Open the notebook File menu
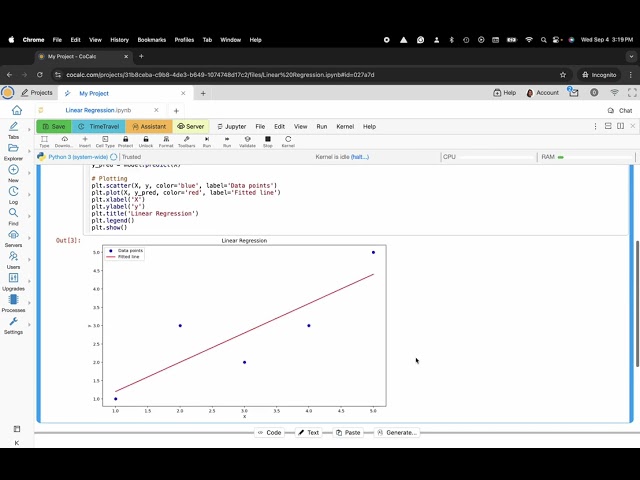The image size is (640, 480). point(260,127)
